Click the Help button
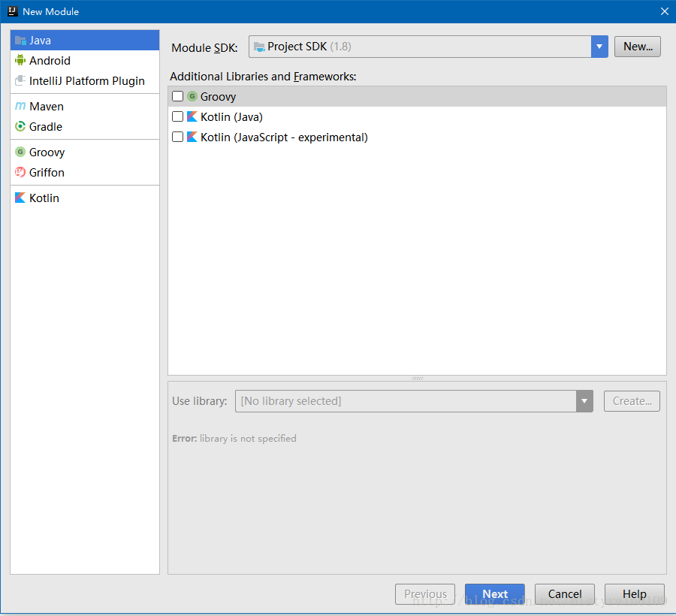Image resolution: width=676 pixels, height=616 pixels. 634,594
